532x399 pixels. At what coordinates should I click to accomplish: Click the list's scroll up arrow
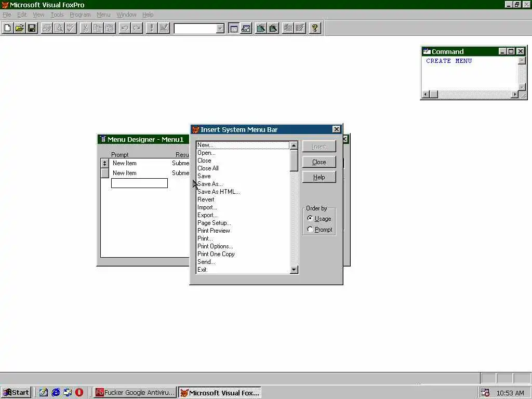coord(294,145)
